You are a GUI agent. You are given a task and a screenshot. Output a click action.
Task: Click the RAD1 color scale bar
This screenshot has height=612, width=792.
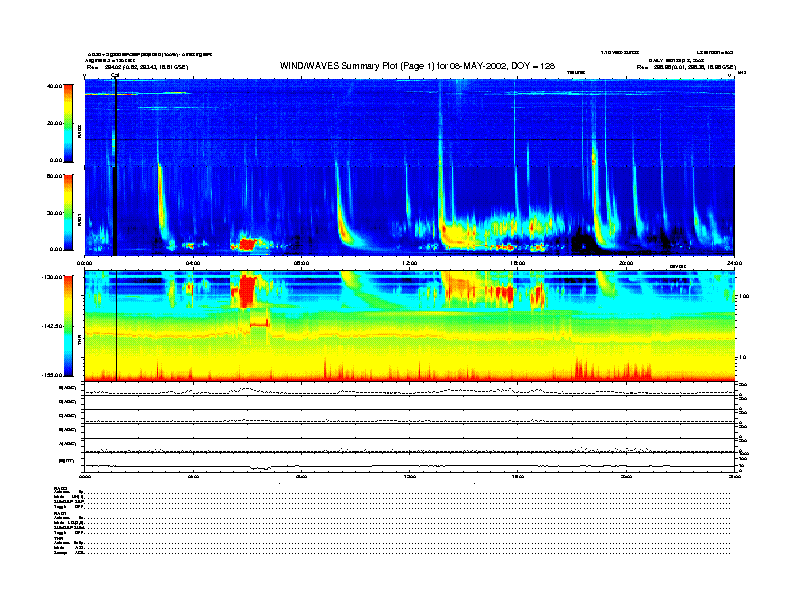coord(68,212)
